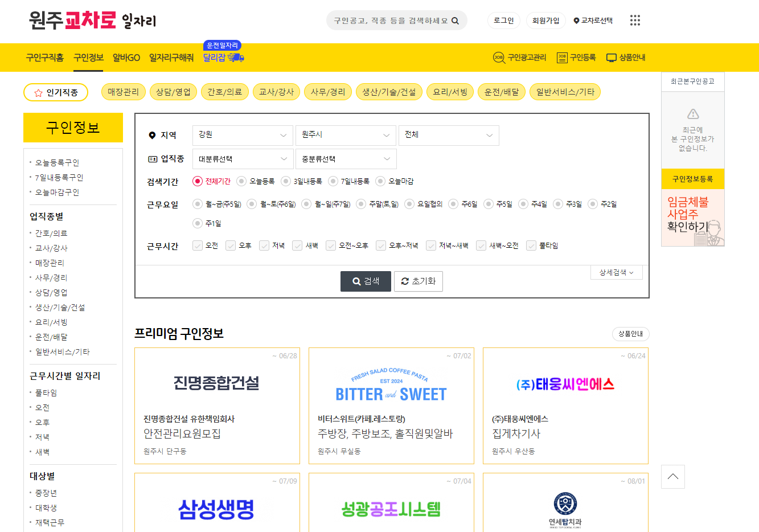Open sidebar 중장년 target group link
The image size is (759, 532).
tap(46, 493)
